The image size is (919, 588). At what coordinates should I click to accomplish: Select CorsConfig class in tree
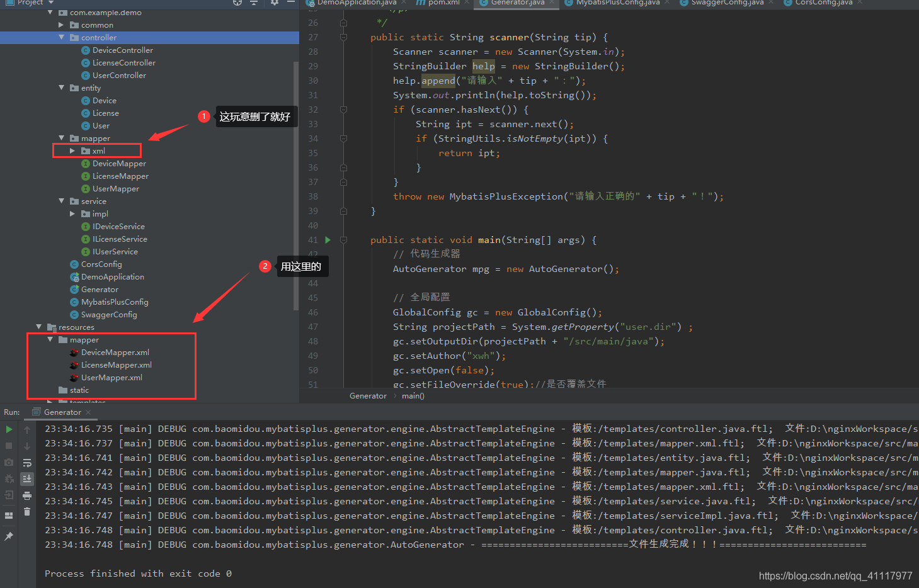point(101,264)
